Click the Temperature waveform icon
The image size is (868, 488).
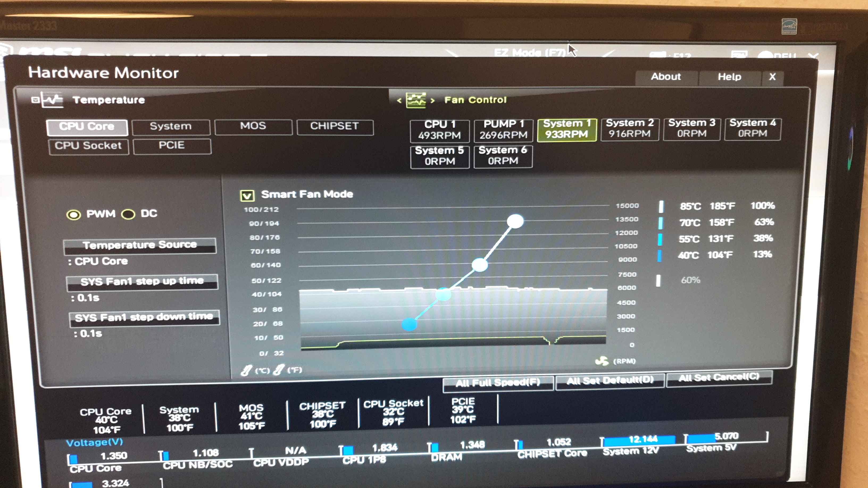tap(52, 100)
